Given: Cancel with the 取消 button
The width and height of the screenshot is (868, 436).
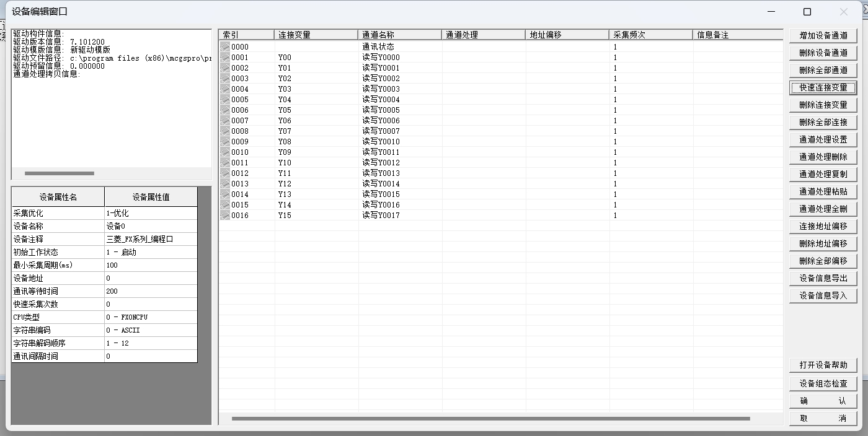Looking at the screenshot, I should [x=823, y=418].
